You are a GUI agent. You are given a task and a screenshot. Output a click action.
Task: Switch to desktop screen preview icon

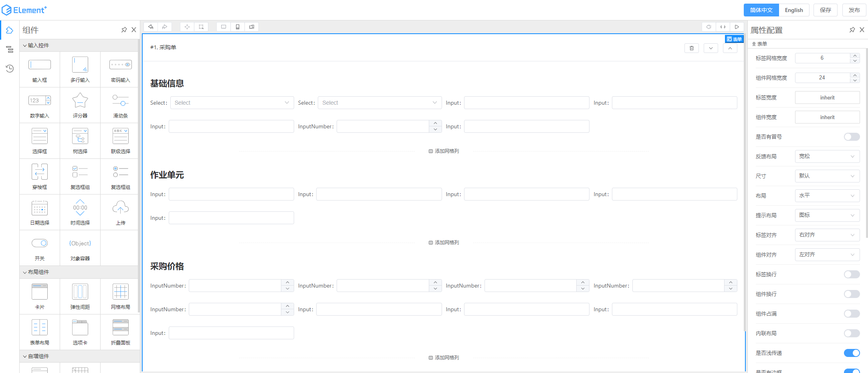[x=224, y=27]
